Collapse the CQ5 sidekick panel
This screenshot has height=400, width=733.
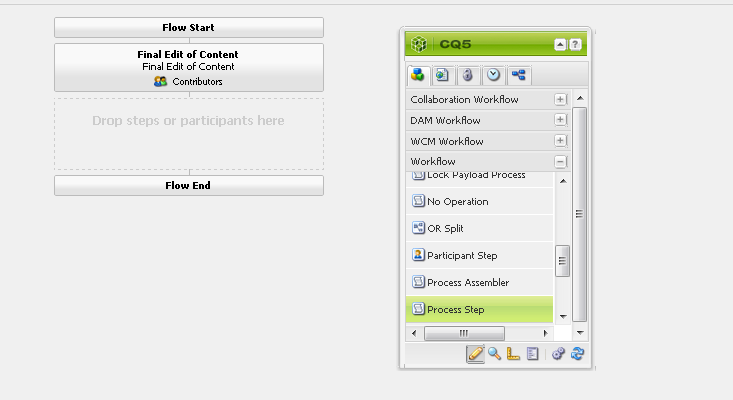coord(560,45)
